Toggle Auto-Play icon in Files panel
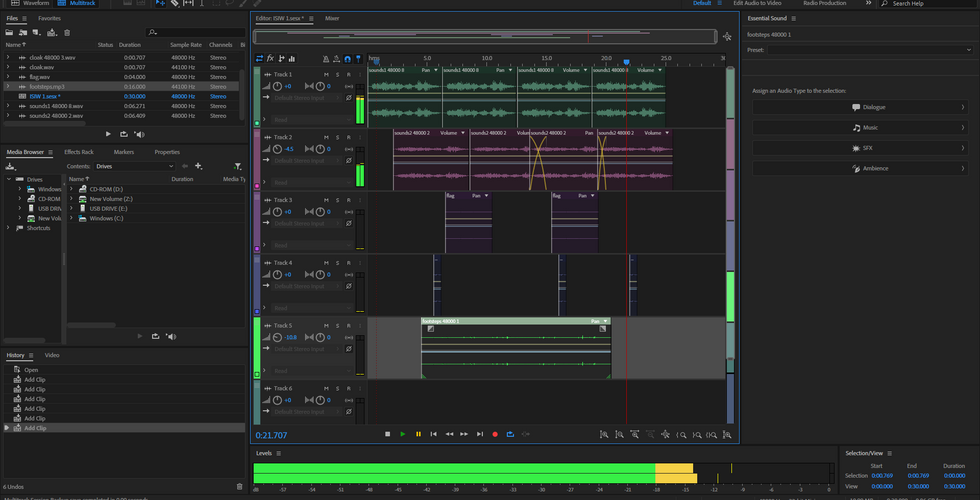Viewport: 980px width, 500px height. tap(139, 134)
